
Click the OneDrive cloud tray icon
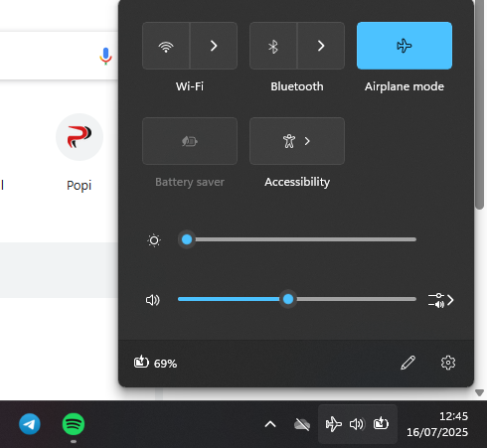pos(302,424)
